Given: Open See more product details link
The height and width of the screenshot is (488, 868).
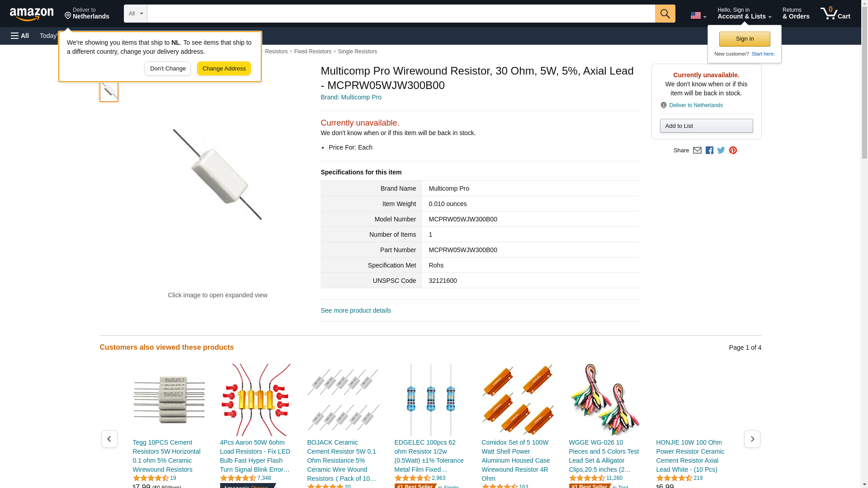Looking at the screenshot, I should (x=355, y=310).
